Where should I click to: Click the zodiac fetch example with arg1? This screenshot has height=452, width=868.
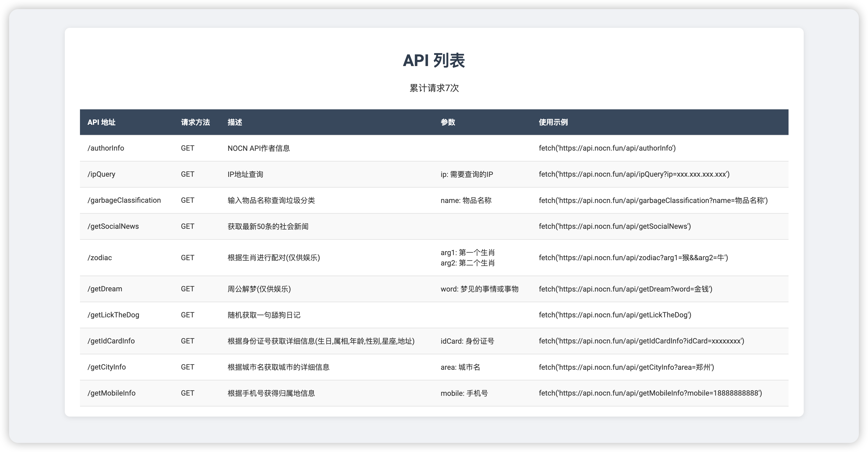tap(633, 258)
